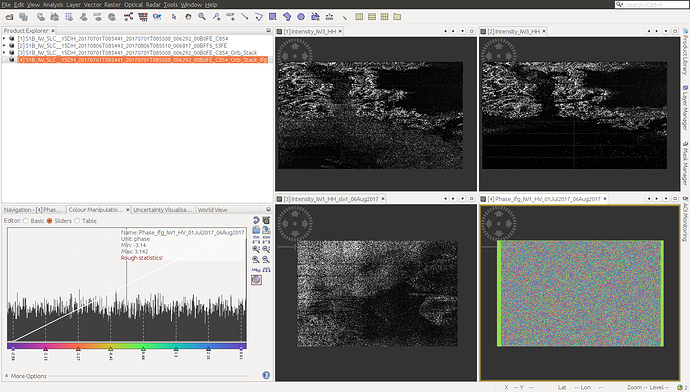Expand More Options in Colour Manipulation
The height and width of the screenshot is (392, 690).
(x=6, y=376)
